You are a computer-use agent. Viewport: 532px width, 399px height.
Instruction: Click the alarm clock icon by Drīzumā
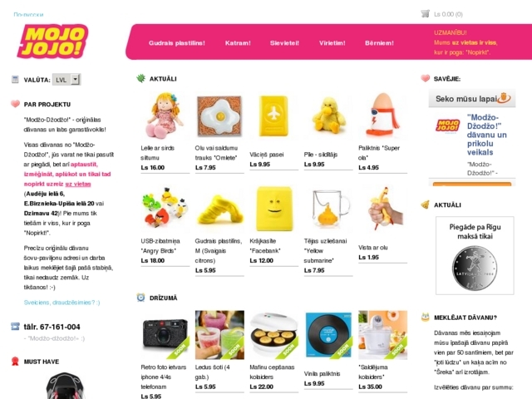(x=140, y=298)
